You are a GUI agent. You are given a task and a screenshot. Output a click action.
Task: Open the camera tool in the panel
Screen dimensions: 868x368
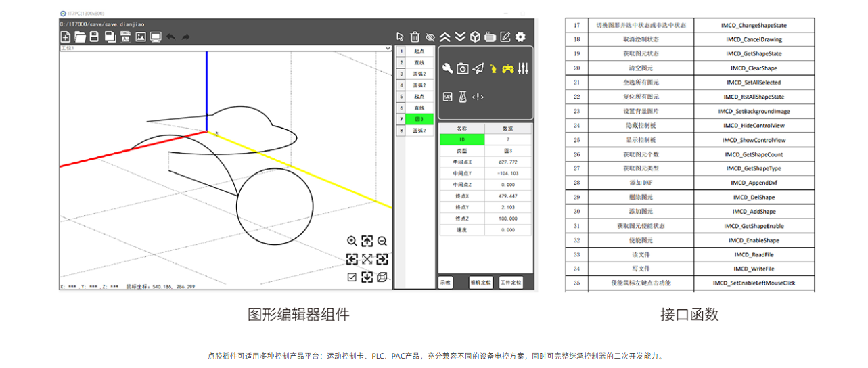click(x=463, y=68)
